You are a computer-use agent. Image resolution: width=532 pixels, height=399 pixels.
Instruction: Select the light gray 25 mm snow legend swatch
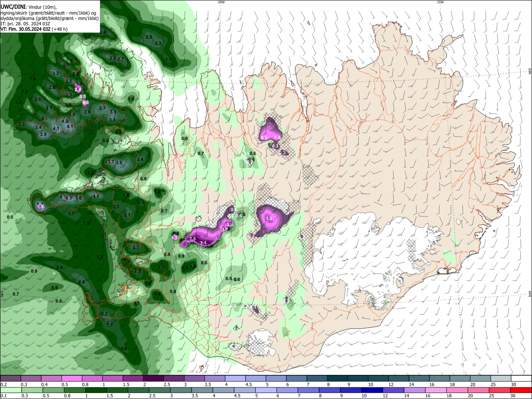tap(501, 379)
